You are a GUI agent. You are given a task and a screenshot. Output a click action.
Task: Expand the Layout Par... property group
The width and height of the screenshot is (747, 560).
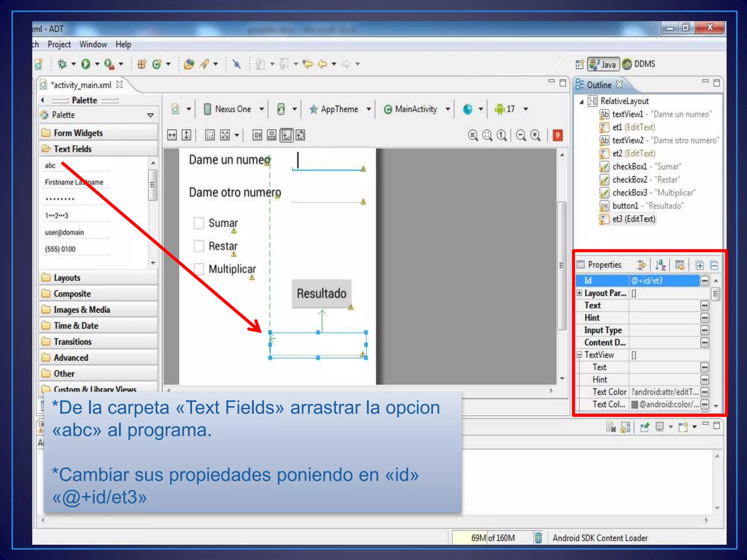click(579, 293)
